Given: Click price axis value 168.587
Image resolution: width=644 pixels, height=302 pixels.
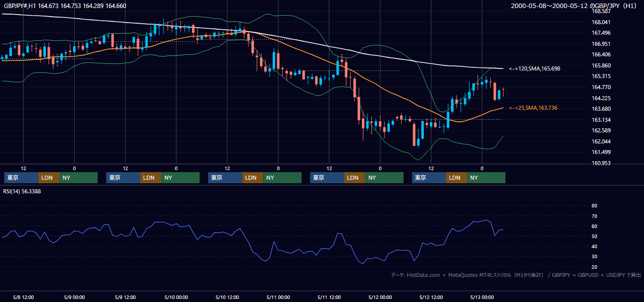Looking at the screenshot, I should point(601,11).
